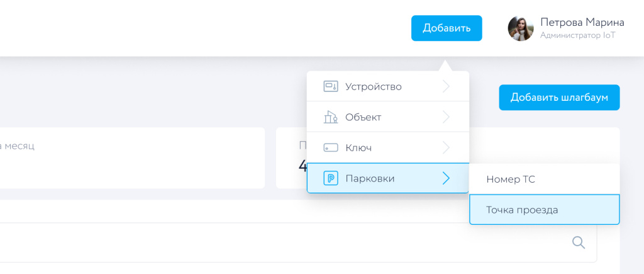This screenshot has width=644, height=274.
Task: Click the blue chevron on the Парковки row
Action: 446,178
